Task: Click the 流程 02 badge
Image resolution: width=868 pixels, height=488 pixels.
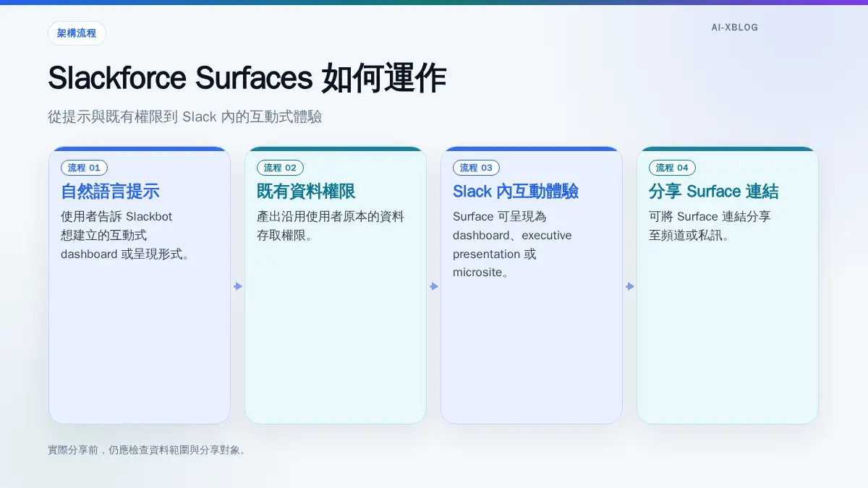Action: [x=280, y=168]
